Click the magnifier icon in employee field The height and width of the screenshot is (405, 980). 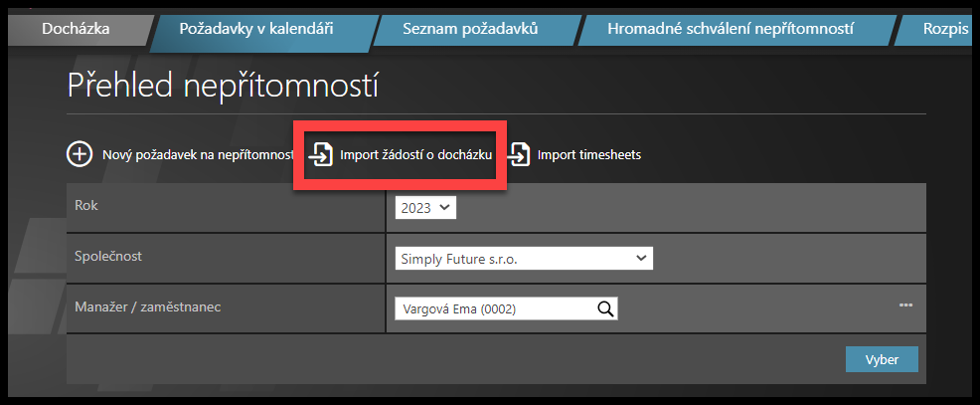[605, 308]
